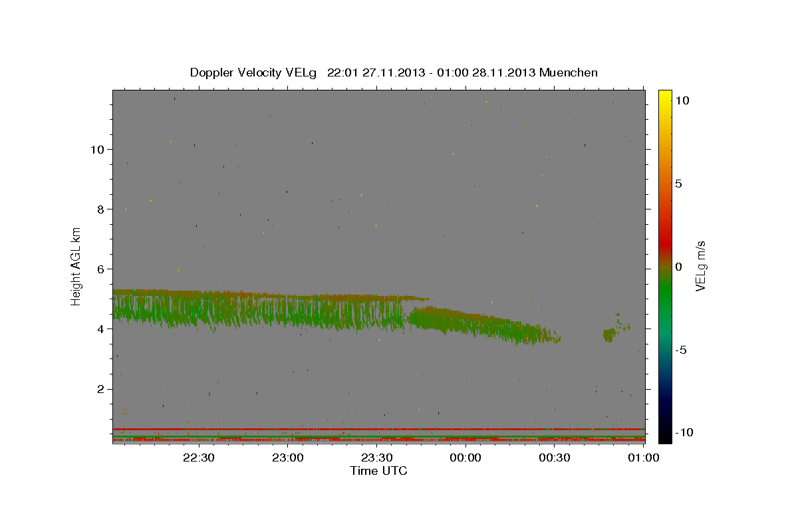Click the 00:00 time tick label

(x=465, y=458)
